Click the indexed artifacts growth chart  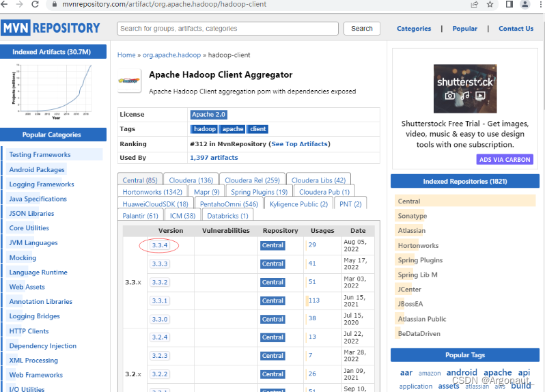(x=52, y=92)
